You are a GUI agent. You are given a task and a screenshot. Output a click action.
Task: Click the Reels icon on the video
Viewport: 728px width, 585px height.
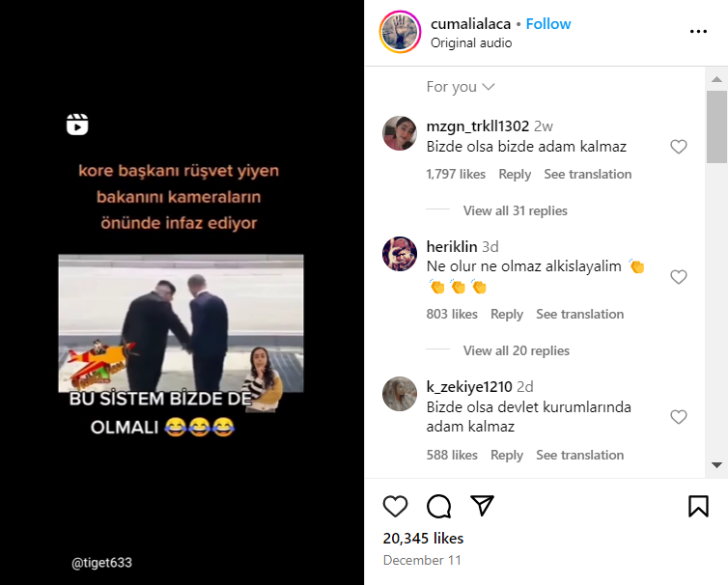coord(77,125)
